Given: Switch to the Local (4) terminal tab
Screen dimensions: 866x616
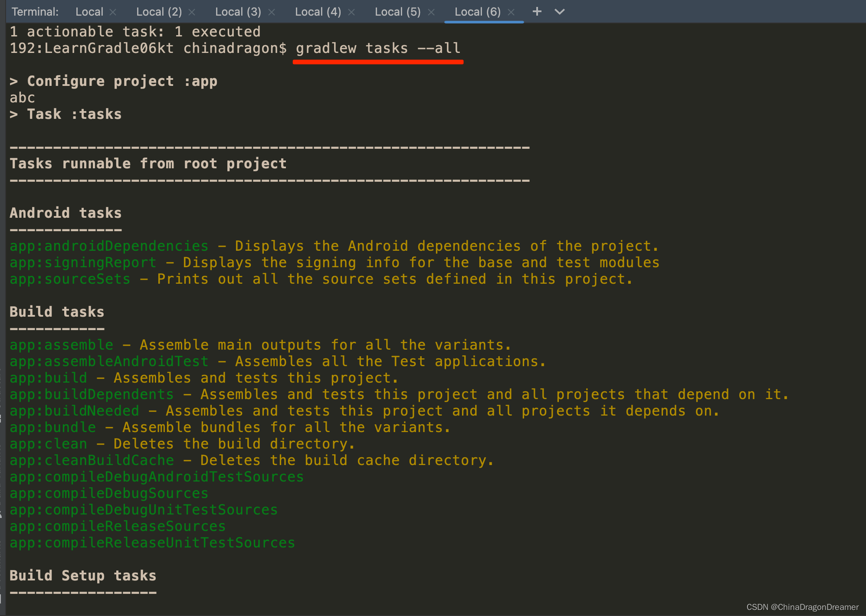Looking at the screenshot, I should 318,12.
